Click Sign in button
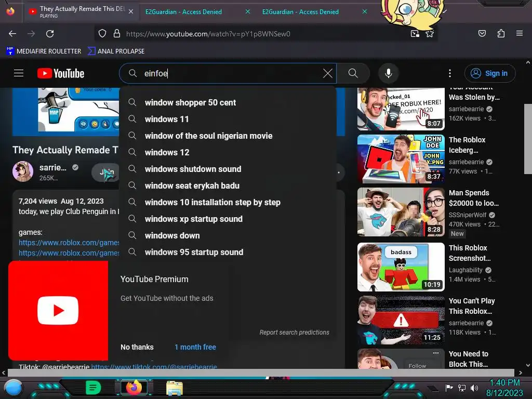This screenshot has width=532, height=399. (x=489, y=73)
